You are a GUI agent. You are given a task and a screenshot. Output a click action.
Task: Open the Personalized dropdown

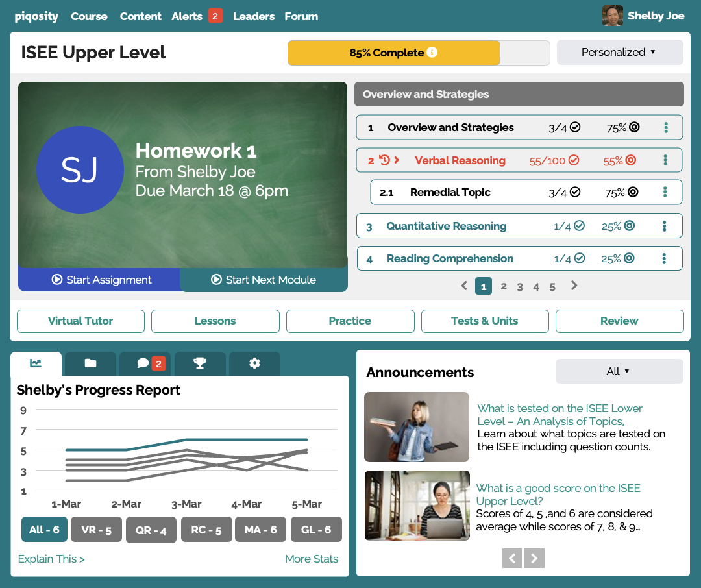(619, 53)
